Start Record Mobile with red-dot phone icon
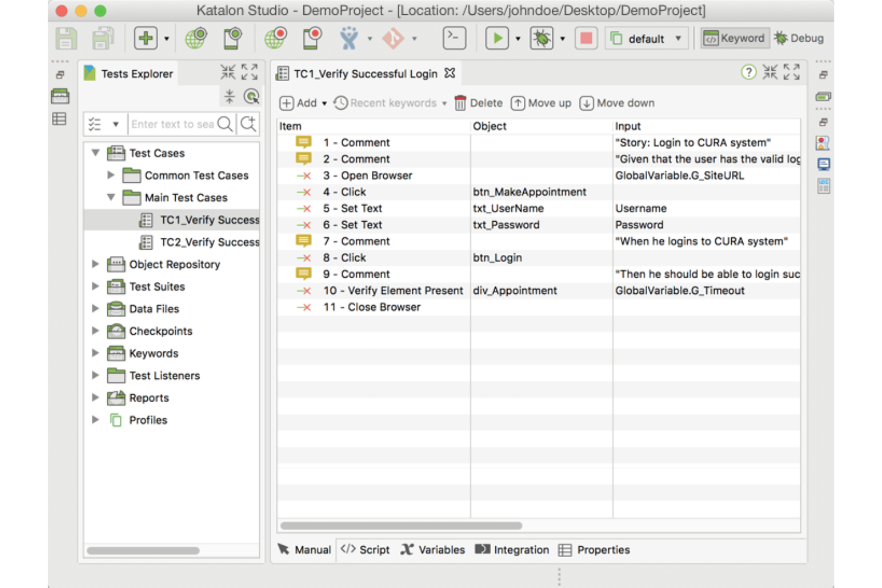Image resolution: width=882 pixels, height=588 pixels. [x=312, y=38]
